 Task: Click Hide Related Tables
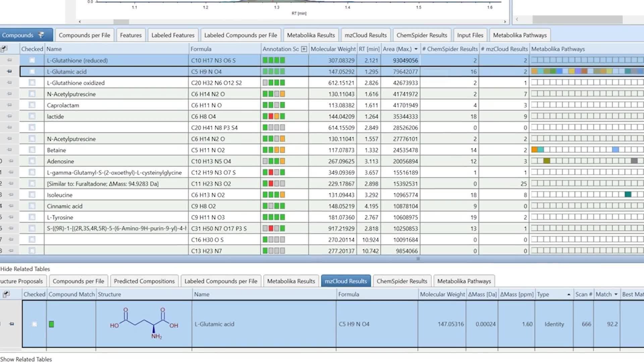pyautogui.click(x=25, y=269)
